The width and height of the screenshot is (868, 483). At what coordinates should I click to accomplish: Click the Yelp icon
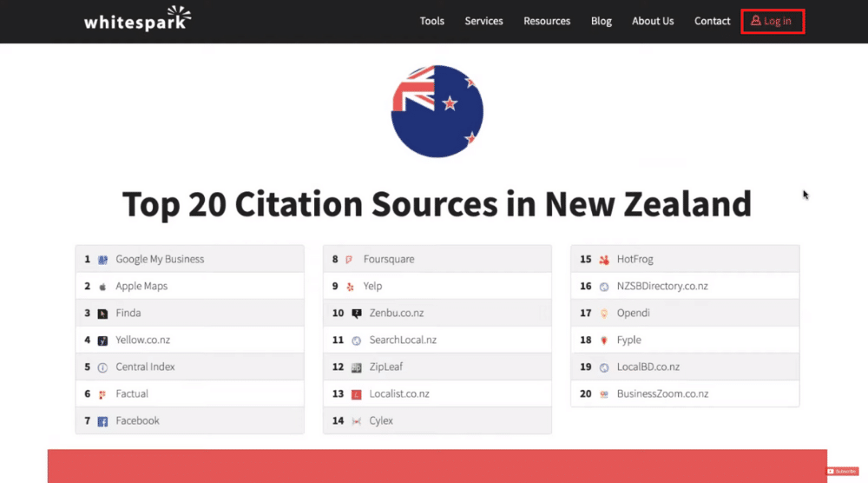click(350, 287)
